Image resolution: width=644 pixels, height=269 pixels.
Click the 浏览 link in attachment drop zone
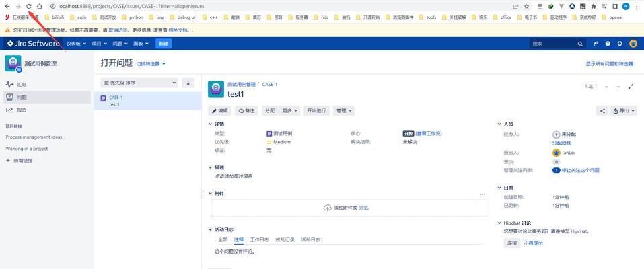pos(363,208)
